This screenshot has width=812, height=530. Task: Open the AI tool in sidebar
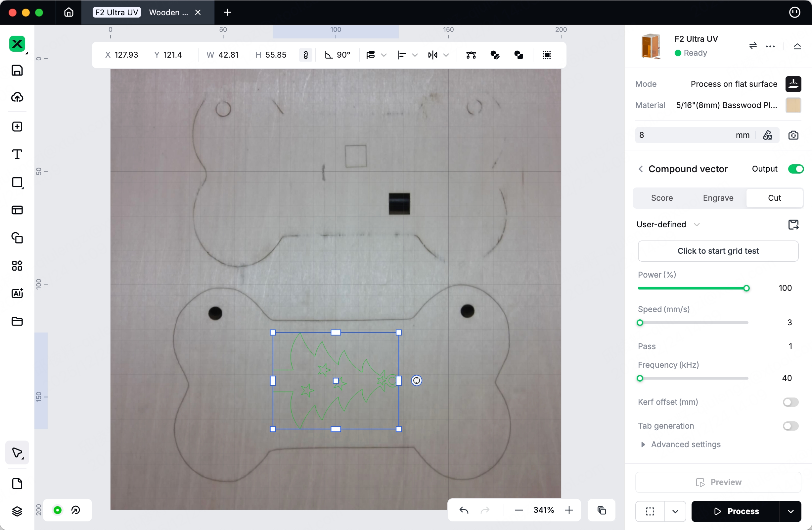[17, 293]
